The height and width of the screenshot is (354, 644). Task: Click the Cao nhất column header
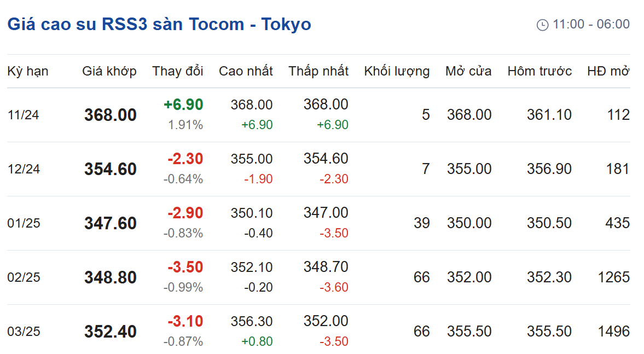246,71
